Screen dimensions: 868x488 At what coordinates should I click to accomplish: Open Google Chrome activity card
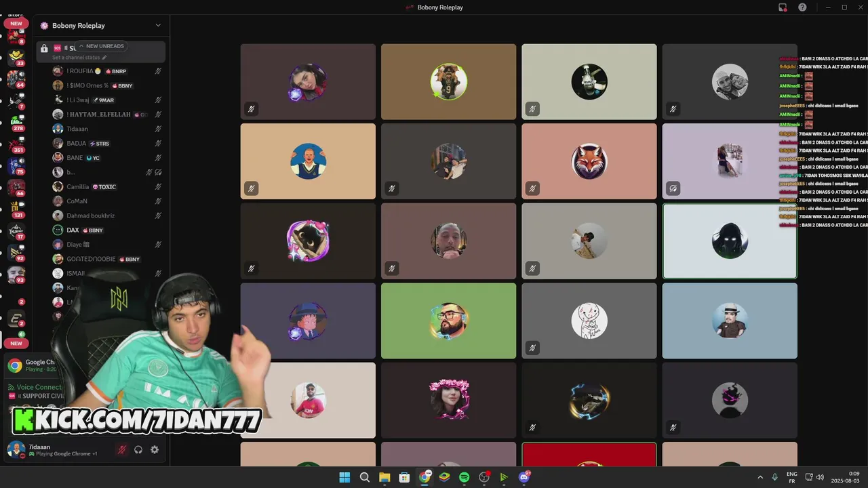[x=31, y=365]
